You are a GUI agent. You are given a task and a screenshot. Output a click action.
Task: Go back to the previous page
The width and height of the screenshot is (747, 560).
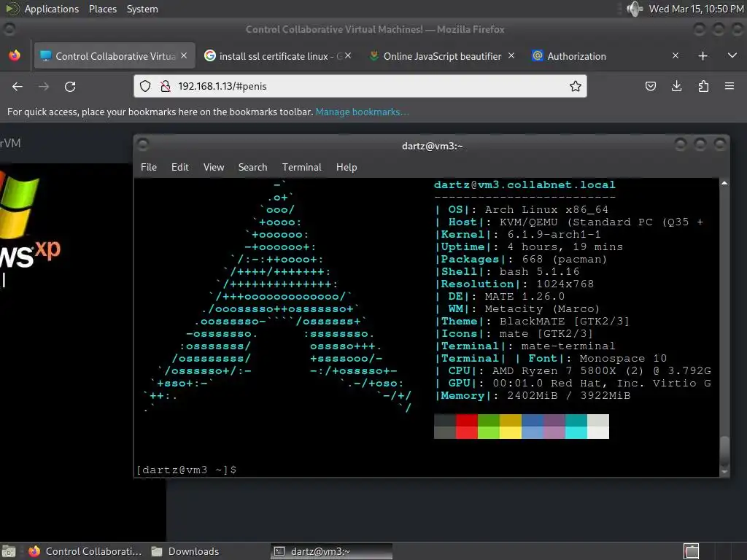18,86
